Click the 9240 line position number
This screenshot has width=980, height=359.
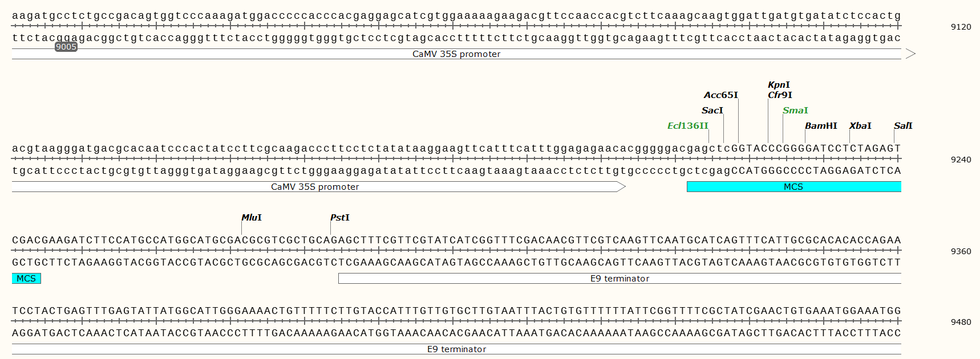coord(961,160)
